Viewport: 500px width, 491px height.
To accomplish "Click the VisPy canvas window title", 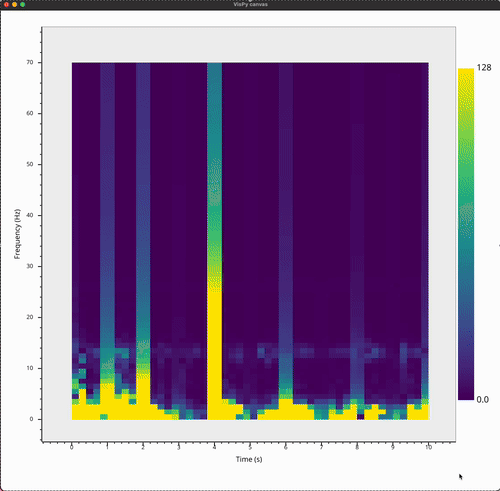I will click(x=250, y=4).
